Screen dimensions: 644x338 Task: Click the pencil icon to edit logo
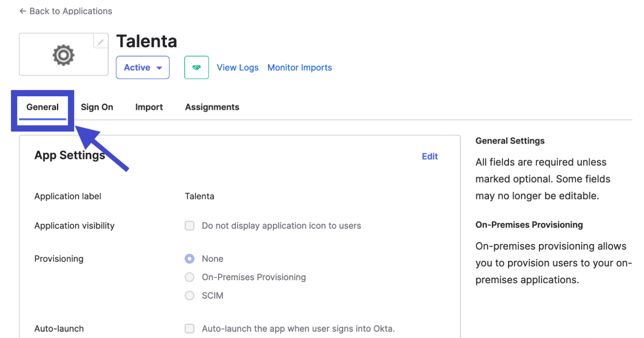101,42
